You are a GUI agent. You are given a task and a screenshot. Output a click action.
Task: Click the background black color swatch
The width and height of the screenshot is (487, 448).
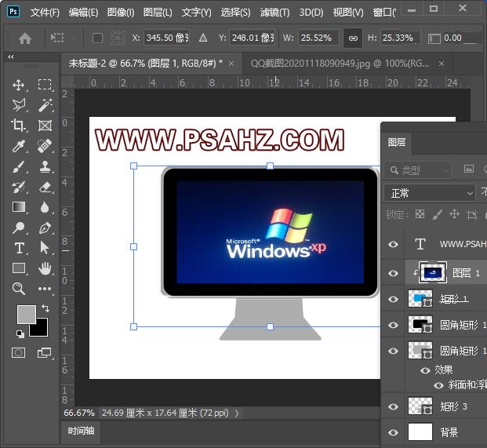pyautogui.click(x=42, y=330)
